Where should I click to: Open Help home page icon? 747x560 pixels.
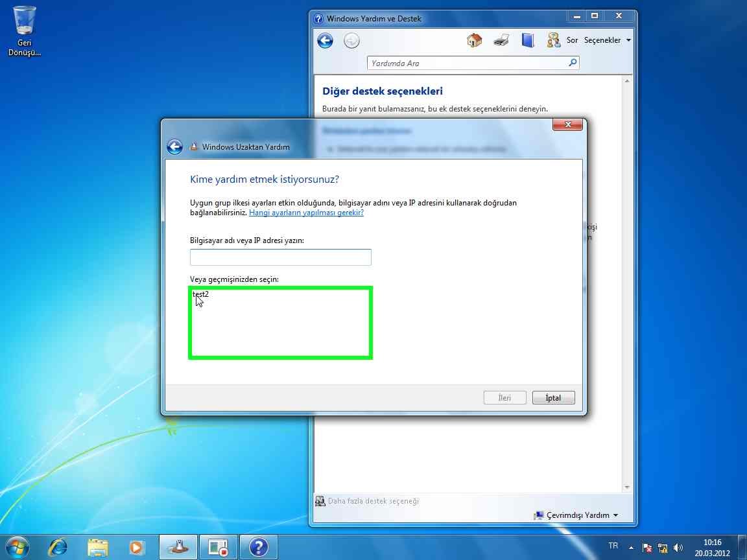474,40
